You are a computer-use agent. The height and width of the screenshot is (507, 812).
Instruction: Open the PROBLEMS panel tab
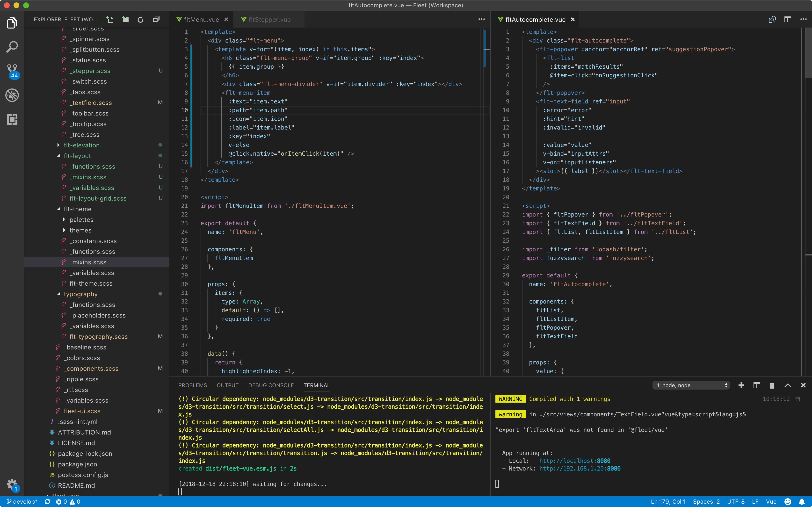(192, 385)
